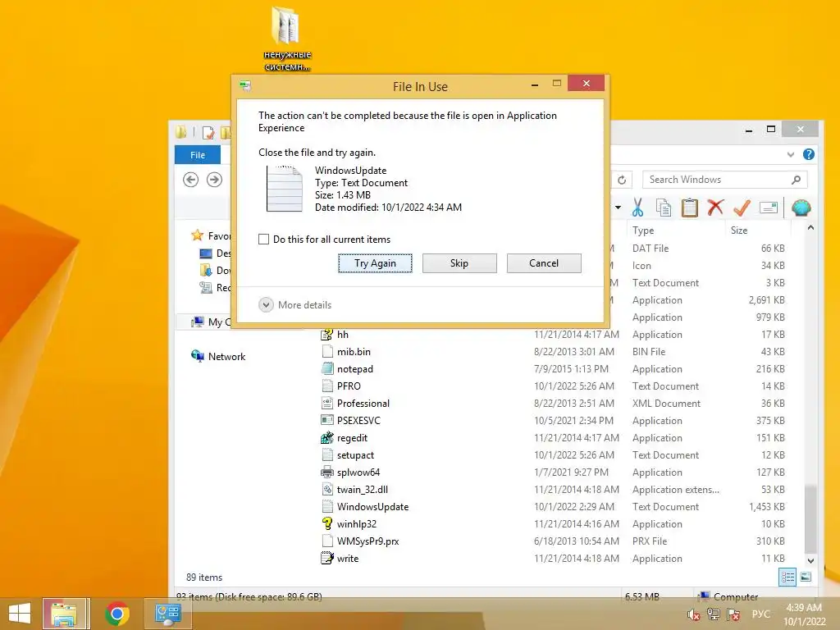
Task: Click the Cancel button in dialog
Action: pyautogui.click(x=544, y=263)
